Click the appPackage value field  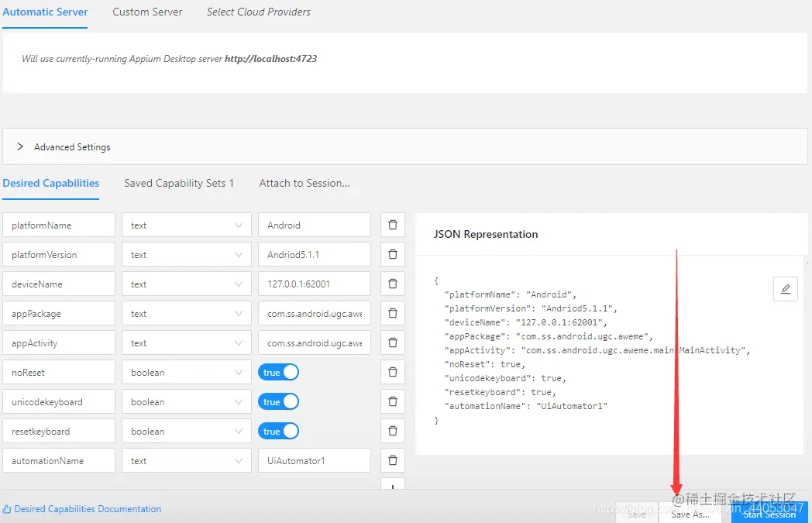coord(315,313)
